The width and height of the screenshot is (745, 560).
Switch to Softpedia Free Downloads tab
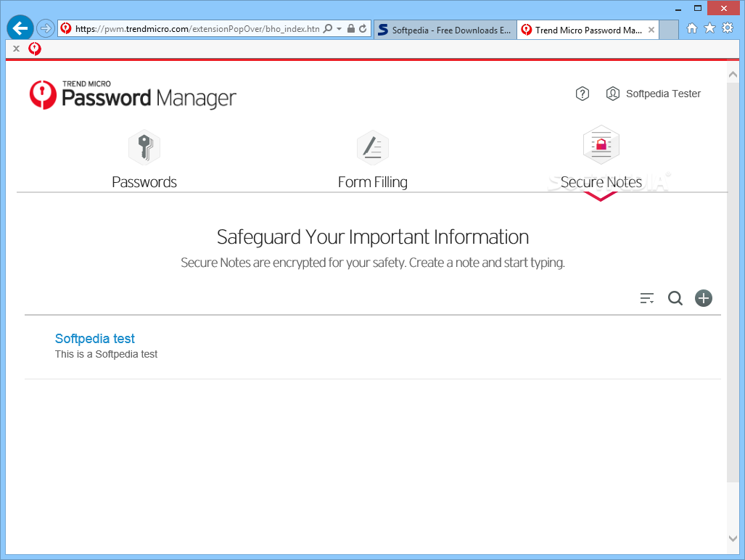coord(445,30)
